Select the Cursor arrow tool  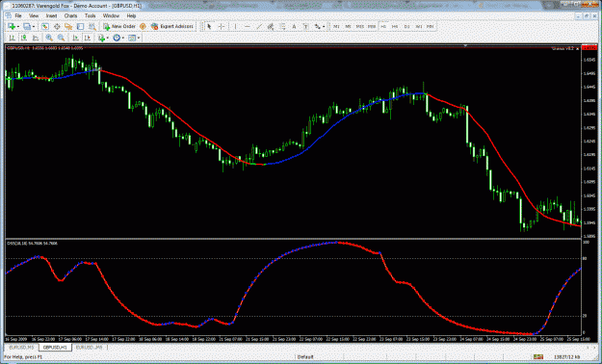pyautogui.click(x=209, y=27)
